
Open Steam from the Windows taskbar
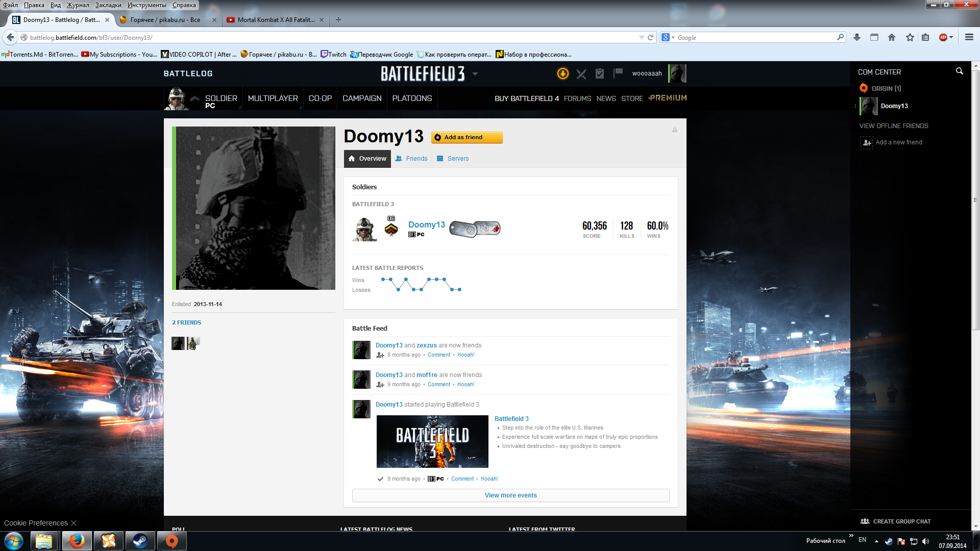click(x=140, y=541)
